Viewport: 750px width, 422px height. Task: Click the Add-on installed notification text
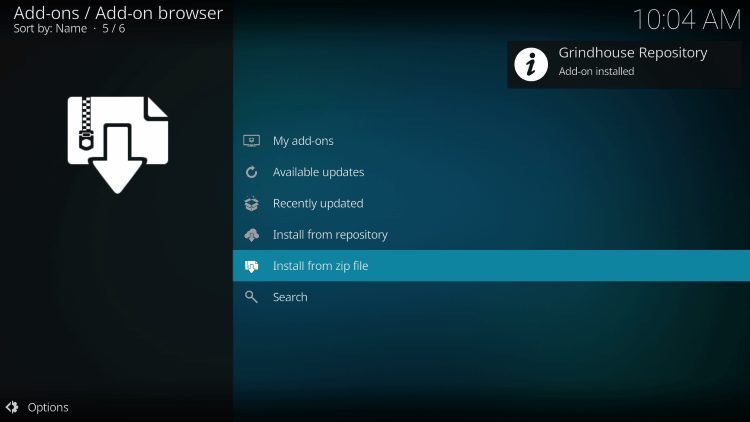coord(596,71)
